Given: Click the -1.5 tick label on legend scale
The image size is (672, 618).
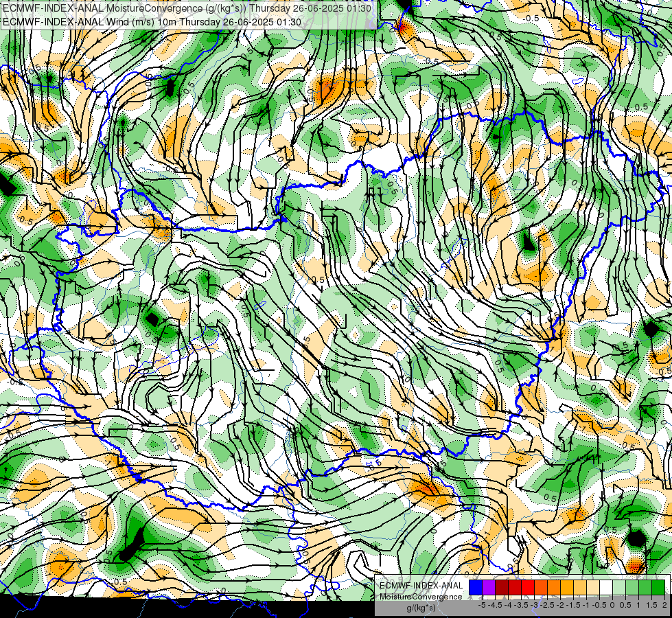Looking at the screenshot, I should tap(573, 605).
